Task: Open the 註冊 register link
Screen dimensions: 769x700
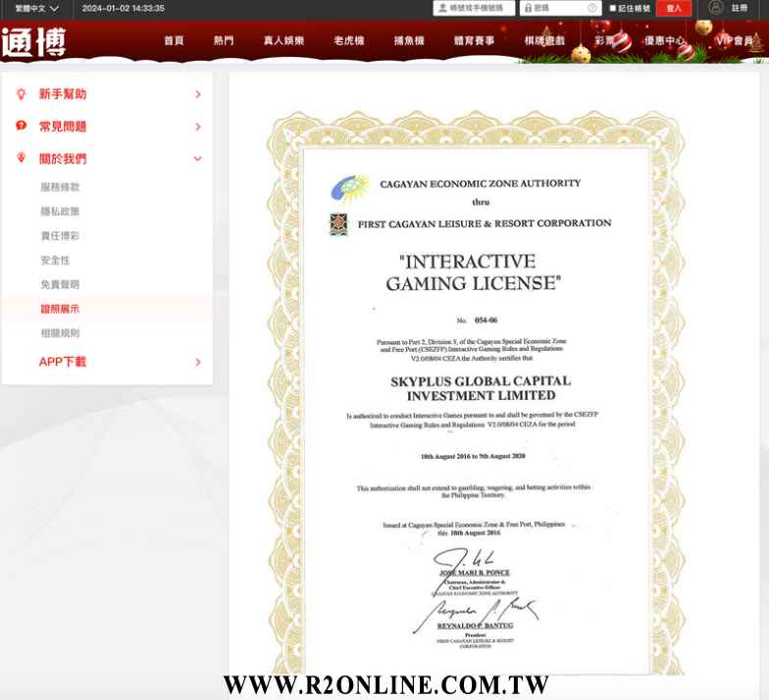Action: 740,8
